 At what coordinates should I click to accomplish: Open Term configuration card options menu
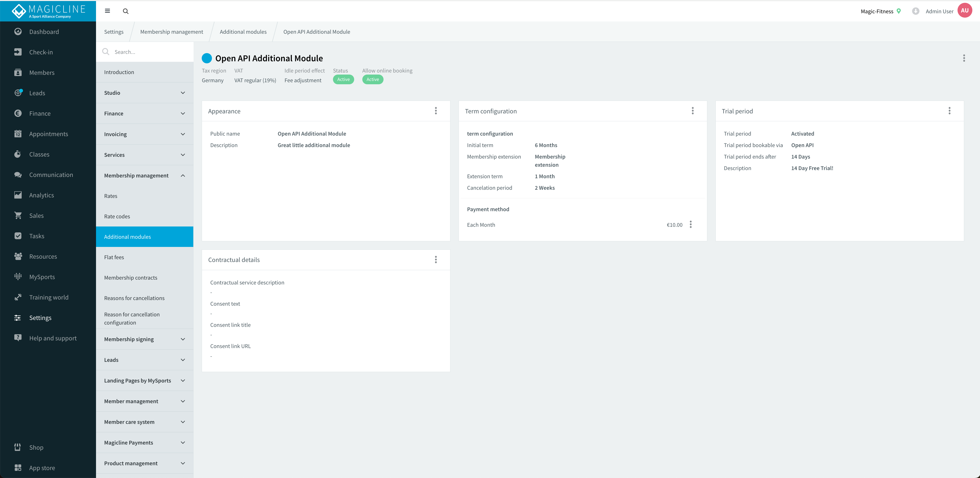(692, 111)
